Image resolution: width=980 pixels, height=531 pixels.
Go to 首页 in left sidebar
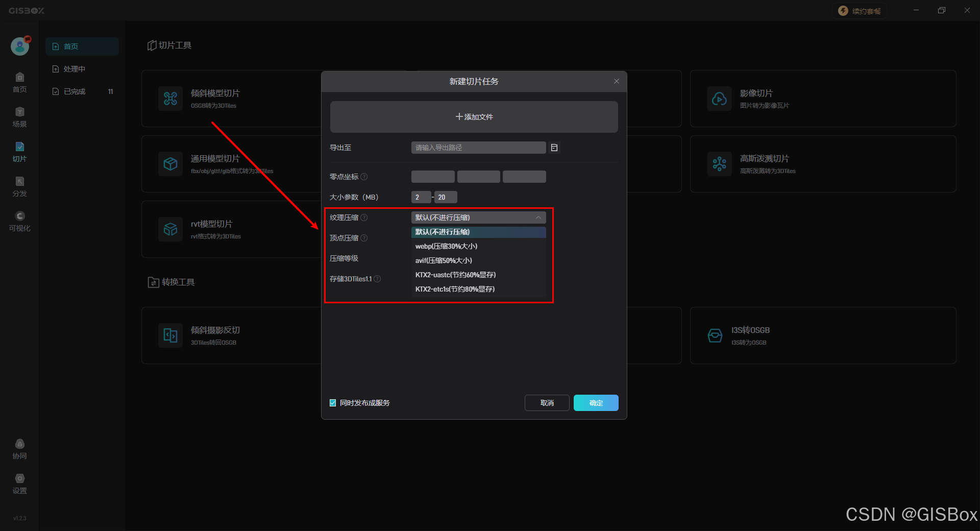[19, 83]
